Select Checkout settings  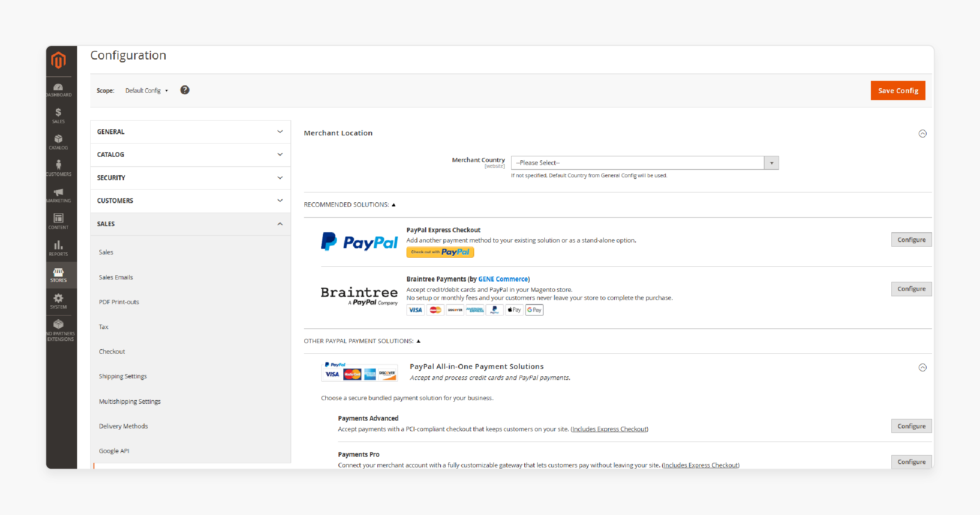coord(112,352)
